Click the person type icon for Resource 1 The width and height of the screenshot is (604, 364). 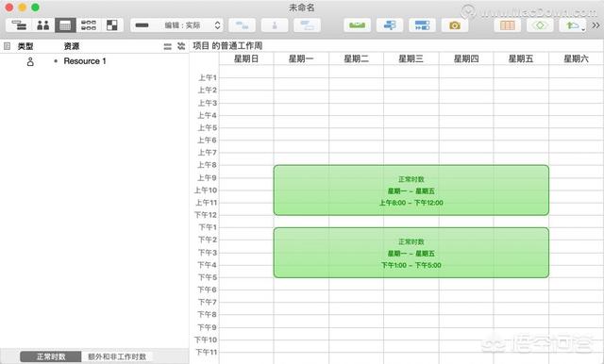tap(30, 61)
